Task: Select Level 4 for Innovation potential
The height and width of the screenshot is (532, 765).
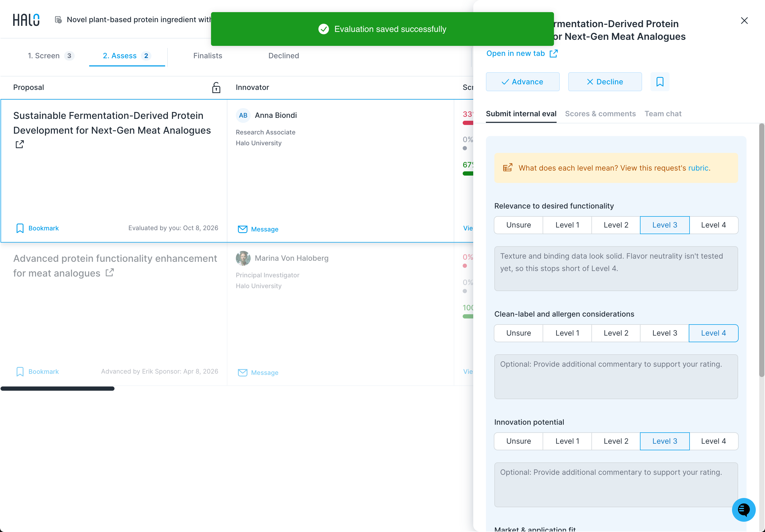Action: 713,442
